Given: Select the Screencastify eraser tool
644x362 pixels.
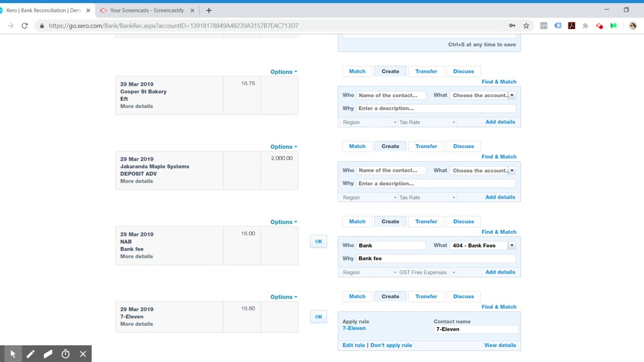Looking at the screenshot, I should (48, 354).
